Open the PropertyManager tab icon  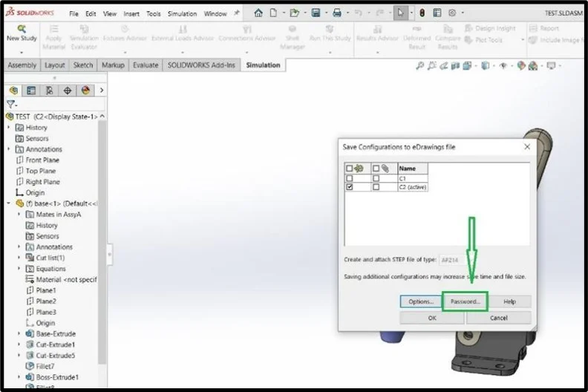31,91
